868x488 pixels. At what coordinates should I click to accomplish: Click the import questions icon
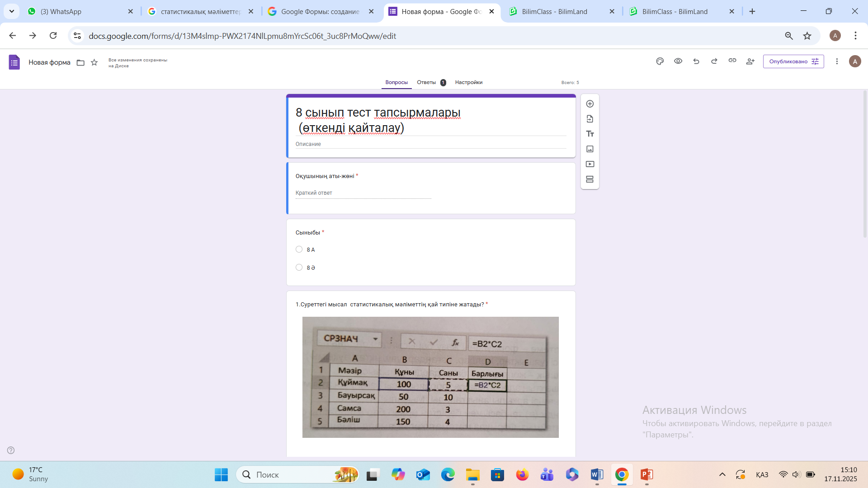coord(590,119)
